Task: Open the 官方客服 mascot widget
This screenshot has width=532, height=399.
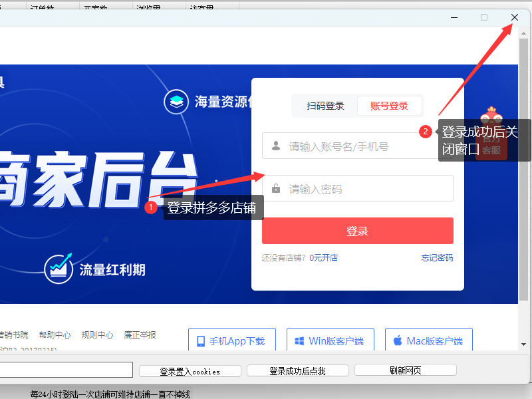Action: (491, 133)
